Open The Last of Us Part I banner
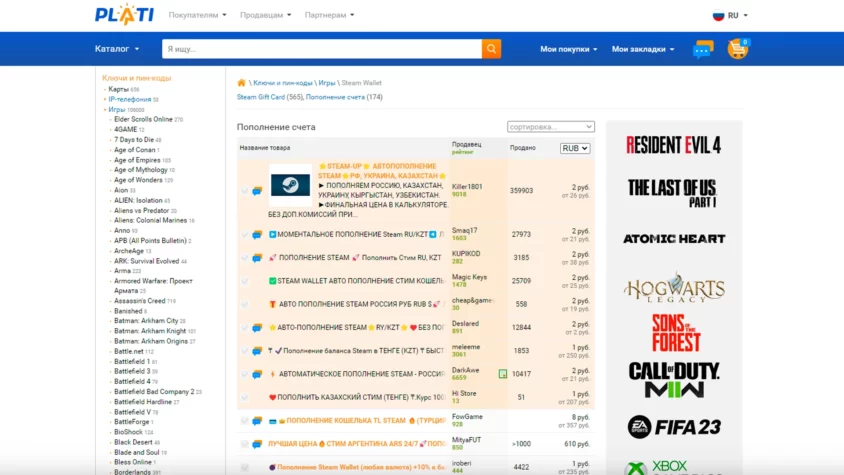Viewport: 844px width, 475px height. point(672,193)
